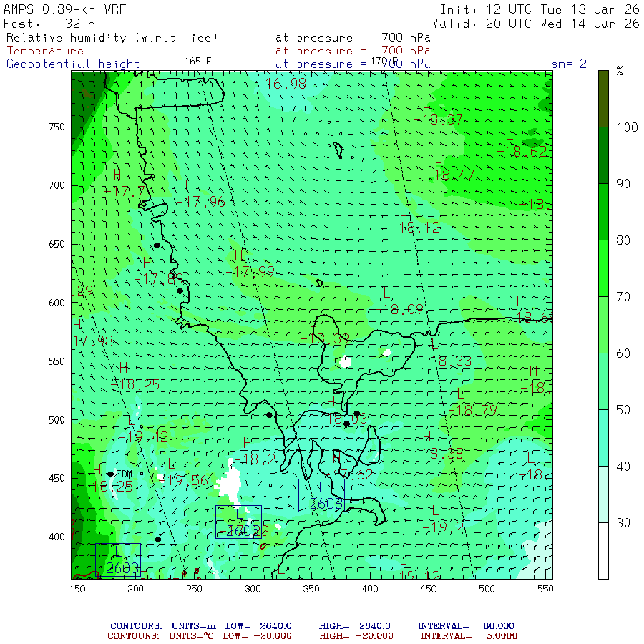Viewport: 644px width, 644px height.
Task: Click the temperature low -19.2
Action: pos(444,527)
